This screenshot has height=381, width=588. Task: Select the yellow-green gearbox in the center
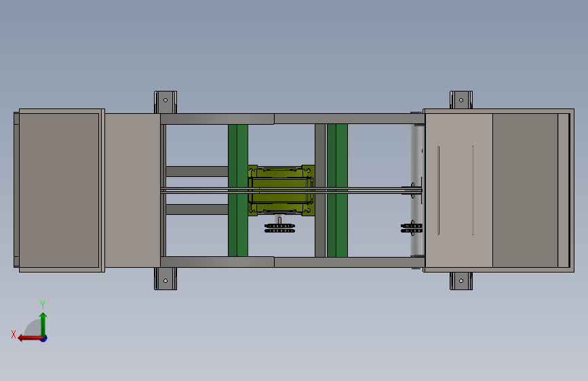pyautogui.click(x=281, y=190)
